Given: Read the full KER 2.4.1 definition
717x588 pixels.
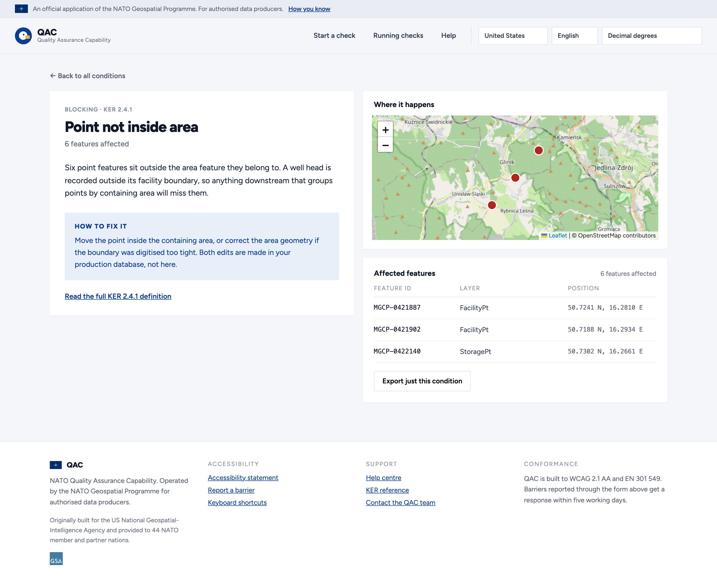Looking at the screenshot, I should point(118,296).
